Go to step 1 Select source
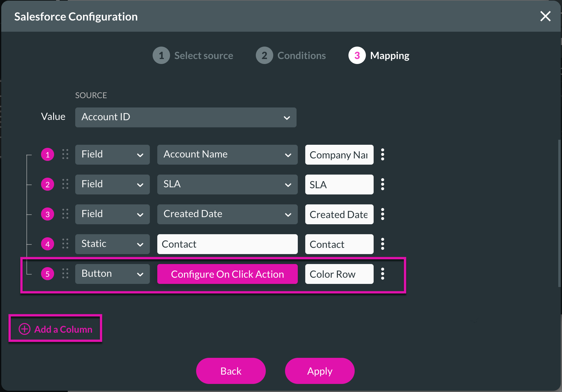 [x=193, y=56]
